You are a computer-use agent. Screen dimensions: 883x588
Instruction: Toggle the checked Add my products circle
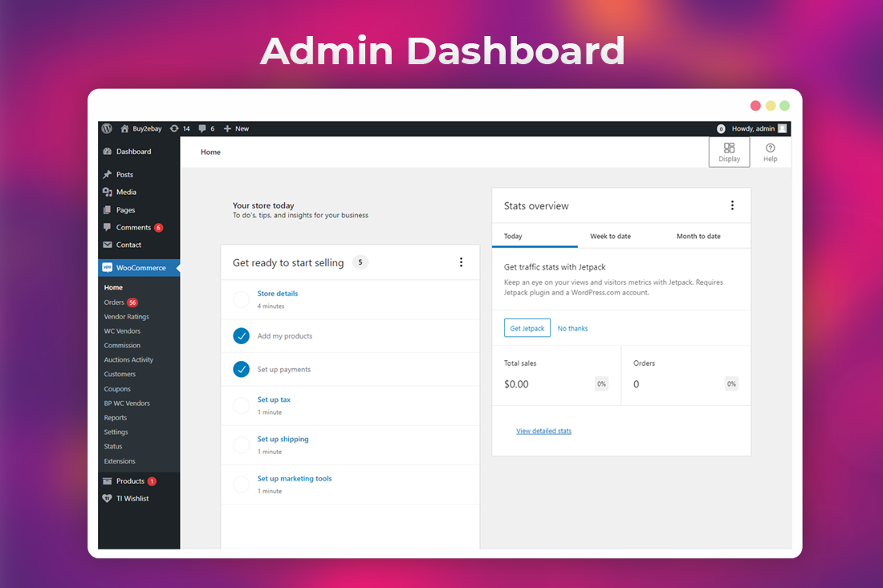tap(241, 336)
